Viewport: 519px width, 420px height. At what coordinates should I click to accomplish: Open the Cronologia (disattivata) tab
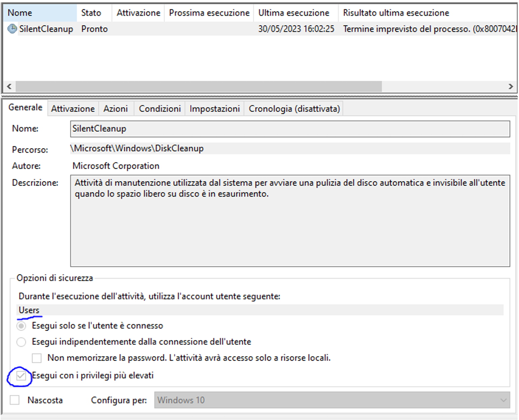pyautogui.click(x=294, y=109)
